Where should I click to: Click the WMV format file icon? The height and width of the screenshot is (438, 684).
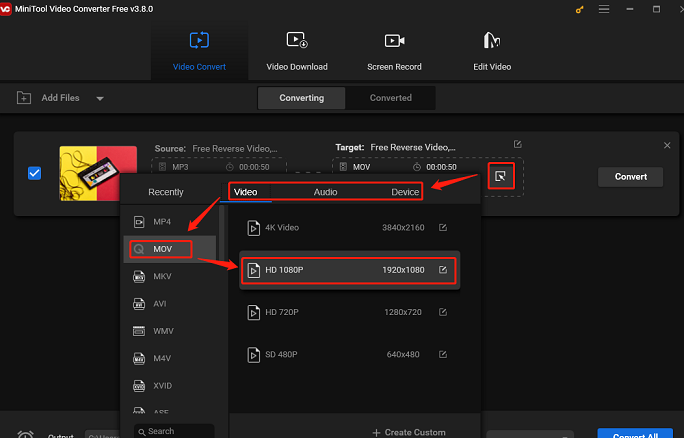[139, 331]
